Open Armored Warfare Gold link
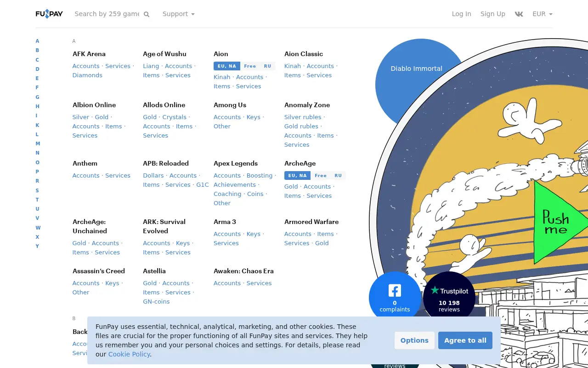This screenshot has height=368, width=588. (322, 243)
